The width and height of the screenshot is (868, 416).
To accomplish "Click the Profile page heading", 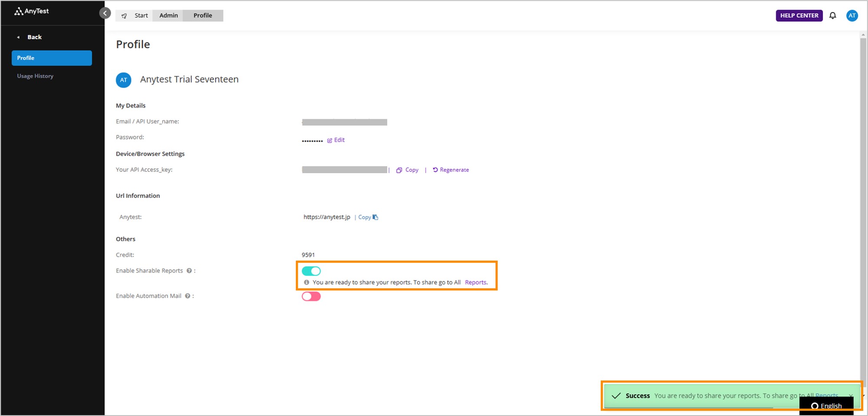I will (133, 44).
